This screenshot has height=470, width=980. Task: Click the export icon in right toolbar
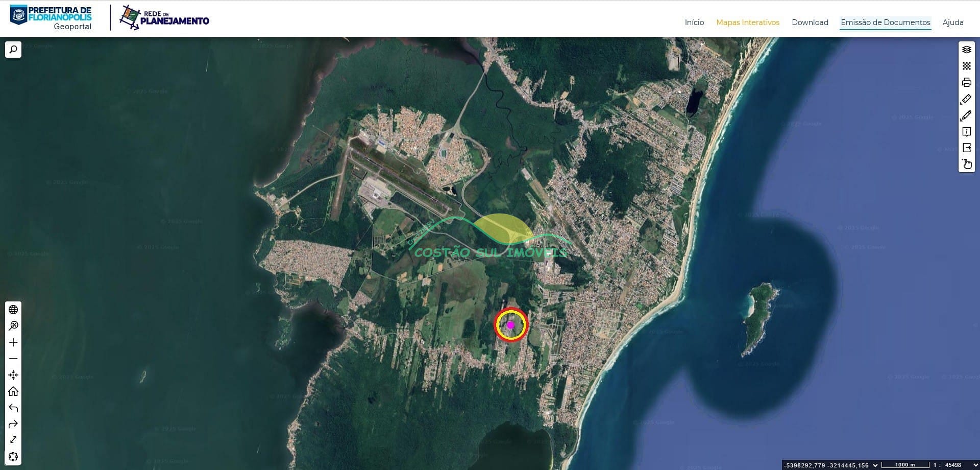point(966,148)
